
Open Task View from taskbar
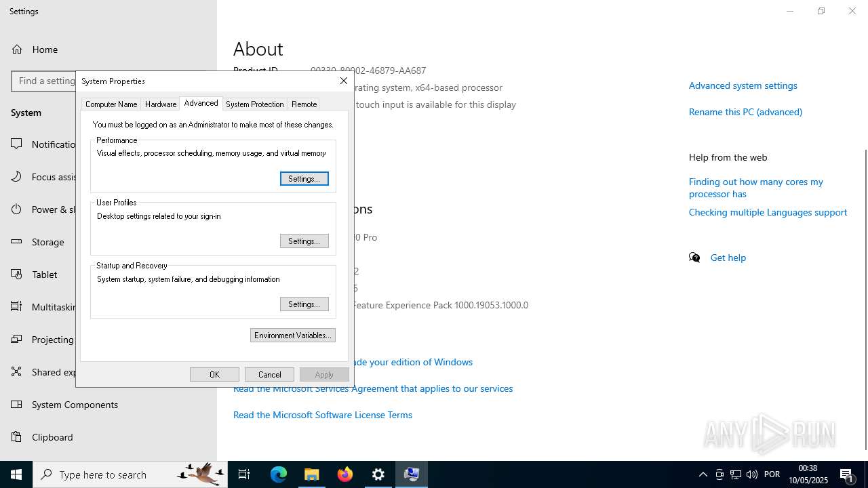pos(244,474)
